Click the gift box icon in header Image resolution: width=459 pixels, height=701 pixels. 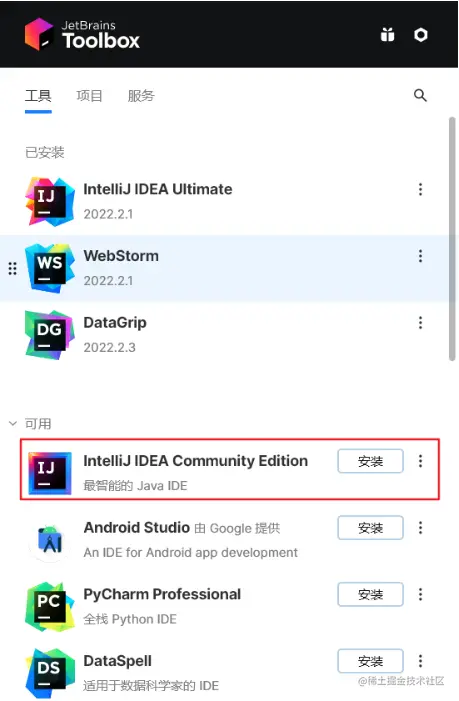point(387,34)
